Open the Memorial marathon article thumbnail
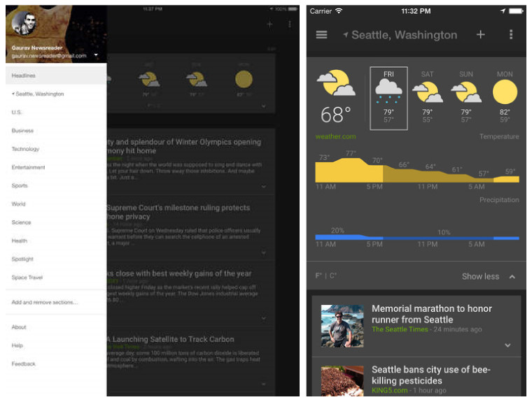The height and width of the screenshot is (402, 532). tap(342, 326)
